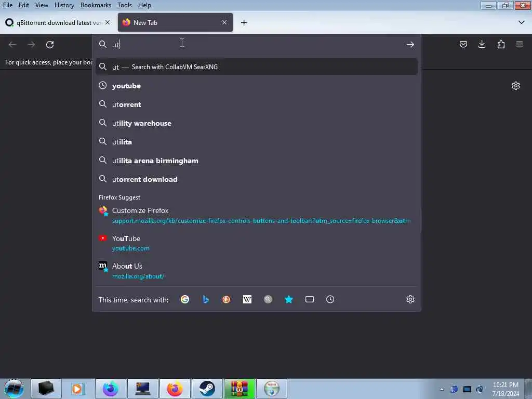
Task: Choose 'utilita arena birmingham' suggestion
Action: pos(257,161)
